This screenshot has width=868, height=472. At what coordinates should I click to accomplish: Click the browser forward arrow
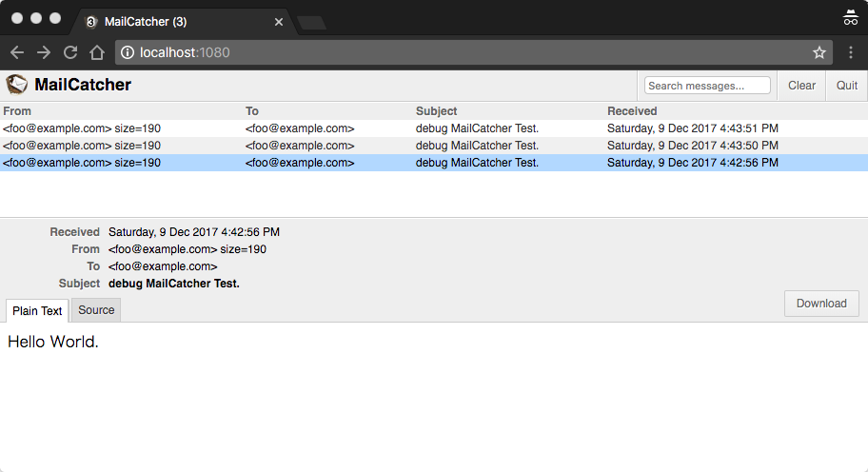[44, 52]
